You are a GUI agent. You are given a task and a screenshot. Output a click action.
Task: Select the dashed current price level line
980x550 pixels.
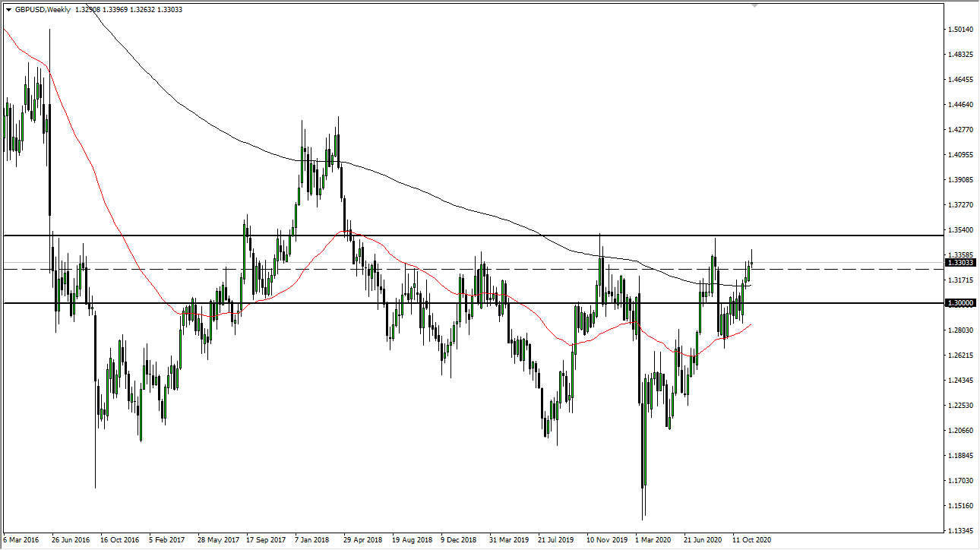[x=456, y=270]
